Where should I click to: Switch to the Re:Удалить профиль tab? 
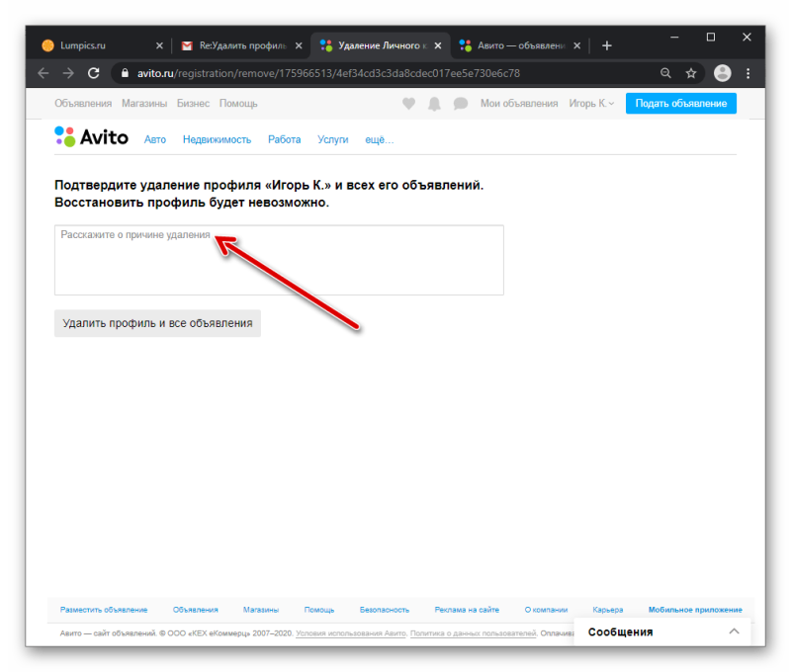(243, 45)
